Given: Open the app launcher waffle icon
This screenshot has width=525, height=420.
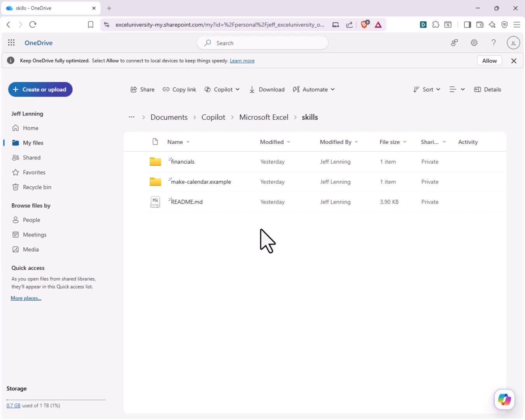Looking at the screenshot, I should pyautogui.click(x=11, y=43).
